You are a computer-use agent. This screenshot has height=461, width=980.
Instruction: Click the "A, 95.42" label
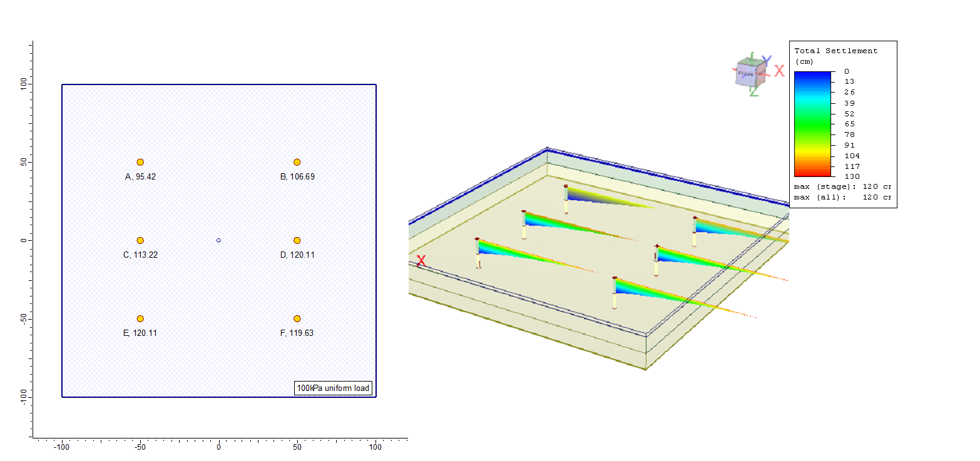point(141,177)
